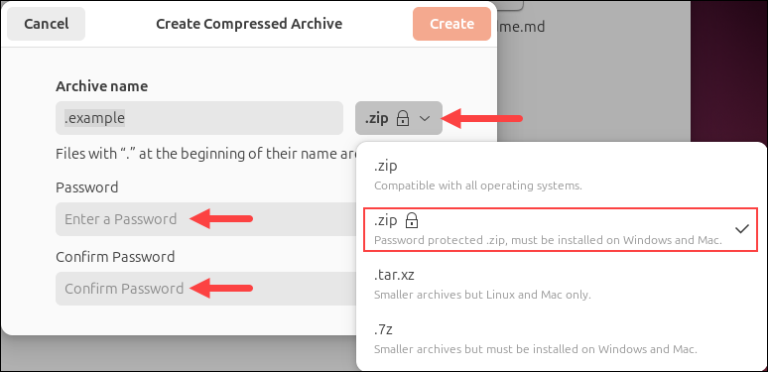Click the Confirm Password input box

tap(206, 288)
